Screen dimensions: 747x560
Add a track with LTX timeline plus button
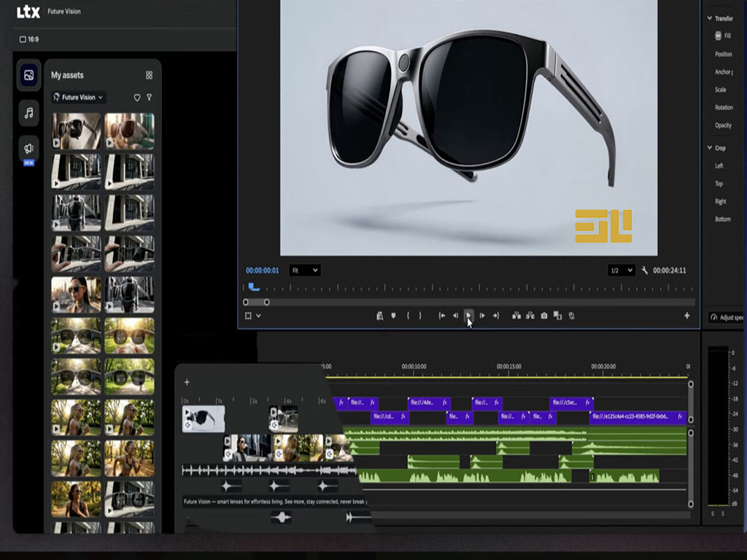pos(187,382)
